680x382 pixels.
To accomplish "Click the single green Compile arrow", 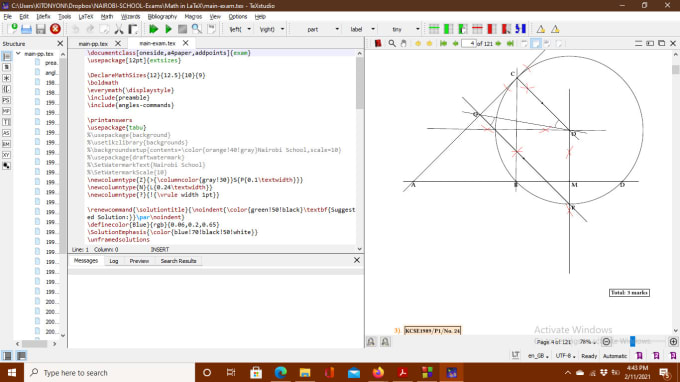I will (168, 29).
